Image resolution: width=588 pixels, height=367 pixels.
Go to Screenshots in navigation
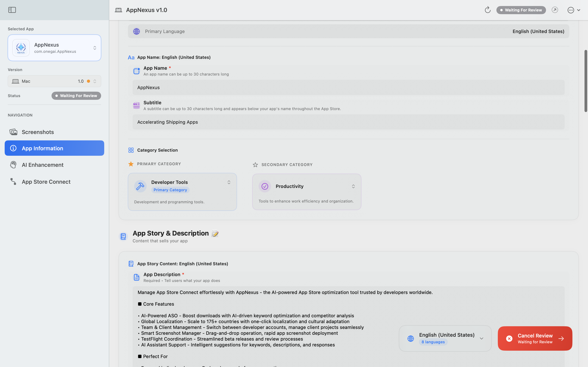pos(38,132)
